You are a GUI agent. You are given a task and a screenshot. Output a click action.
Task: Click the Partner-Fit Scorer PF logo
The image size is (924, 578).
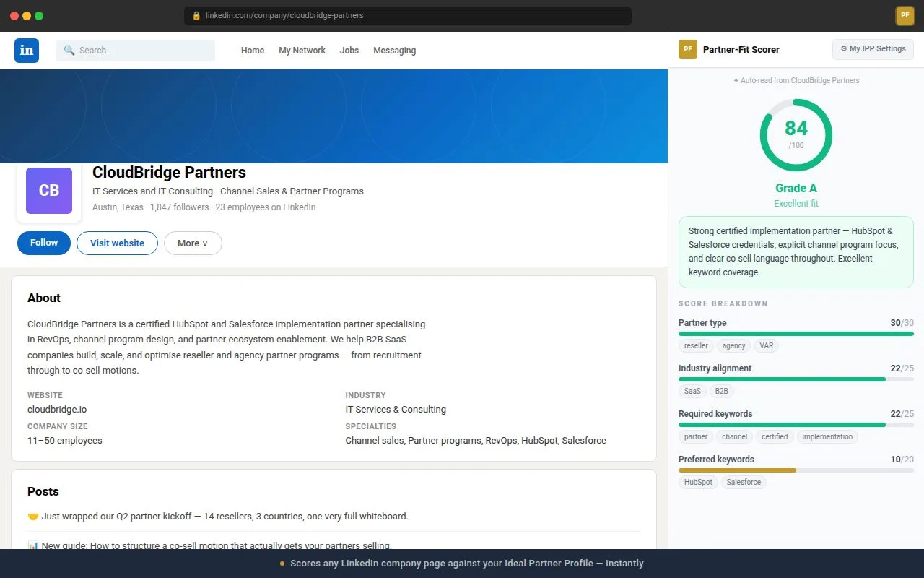click(x=688, y=49)
